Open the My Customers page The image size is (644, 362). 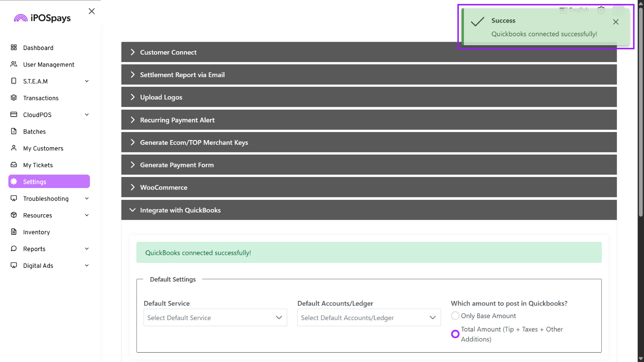click(43, 148)
